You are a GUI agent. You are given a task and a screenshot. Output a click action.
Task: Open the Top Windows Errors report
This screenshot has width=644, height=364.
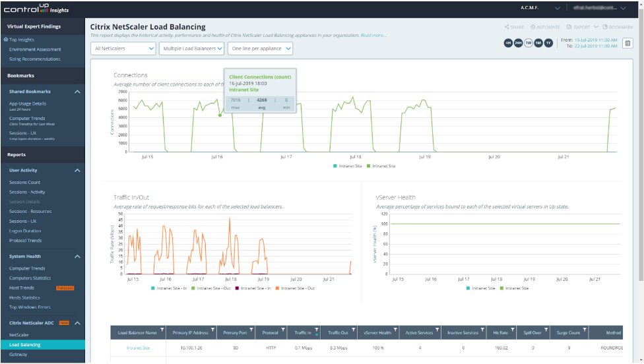point(30,307)
